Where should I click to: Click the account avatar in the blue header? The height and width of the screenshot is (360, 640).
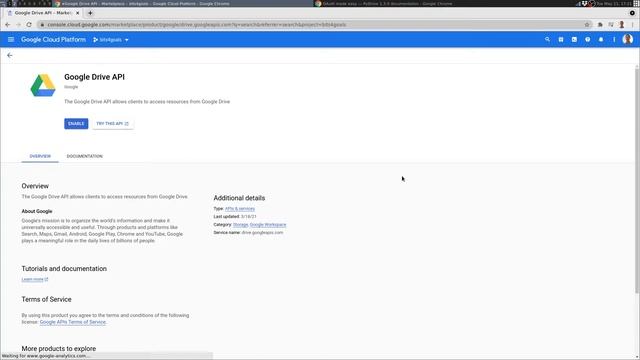point(628,39)
